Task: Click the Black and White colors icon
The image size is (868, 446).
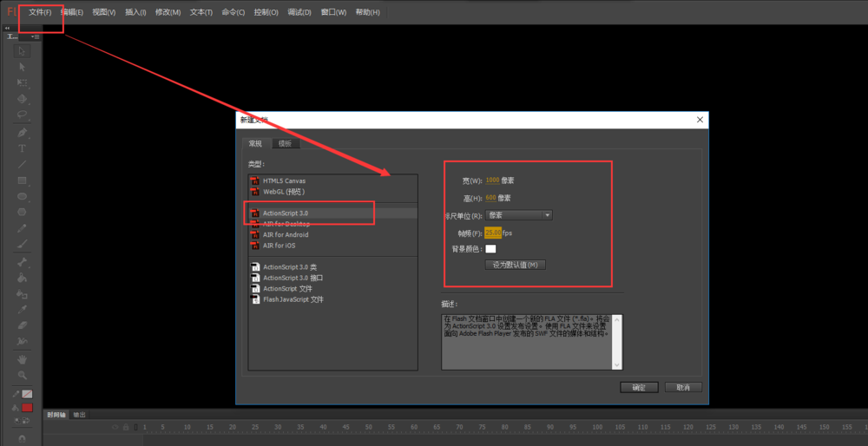Action: [x=16, y=421]
